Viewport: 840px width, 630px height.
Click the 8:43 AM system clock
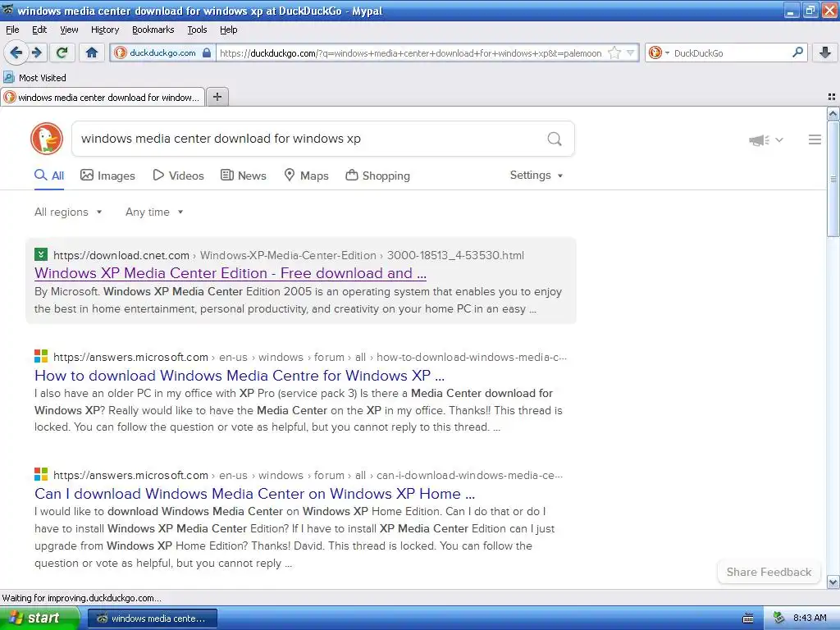(x=810, y=619)
